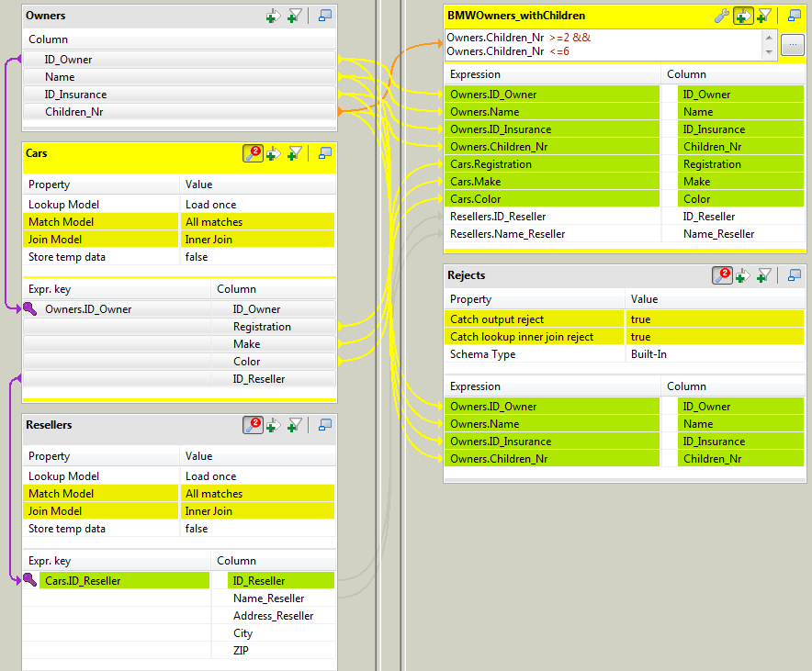
Task: Open the Lookup Model value for Resellers
Action: coord(257,476)
